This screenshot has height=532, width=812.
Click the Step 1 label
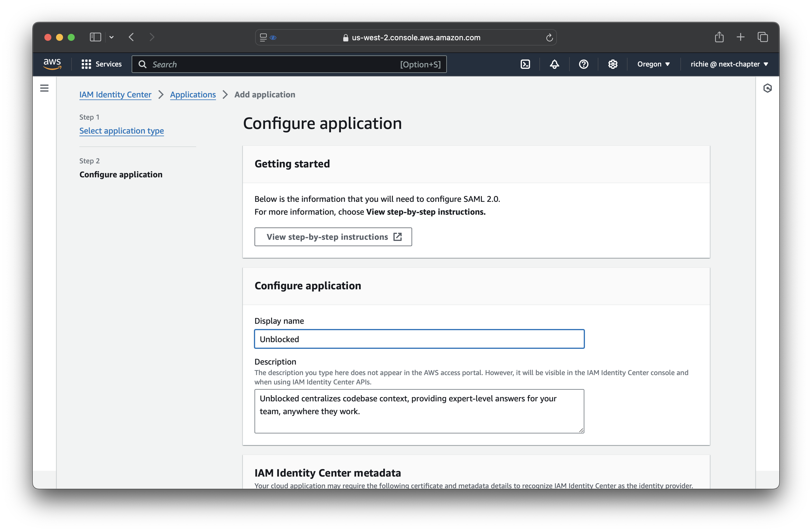[x=89, y=117]
